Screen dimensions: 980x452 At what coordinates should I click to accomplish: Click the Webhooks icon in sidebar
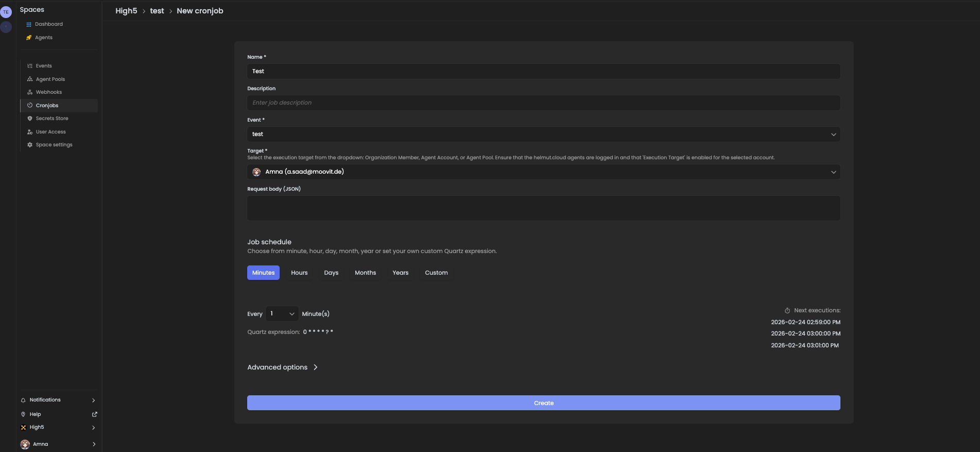(30, 92)
